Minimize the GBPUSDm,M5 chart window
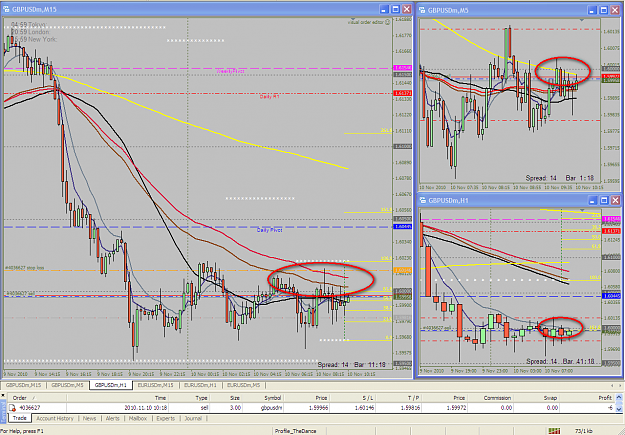This screenshot has height=435, width=625. pos(592,10)
